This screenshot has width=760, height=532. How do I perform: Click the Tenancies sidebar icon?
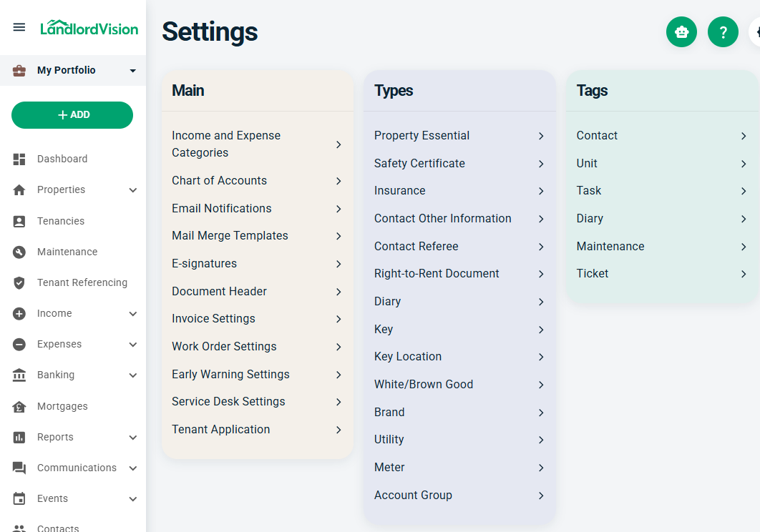pos(19,222)
